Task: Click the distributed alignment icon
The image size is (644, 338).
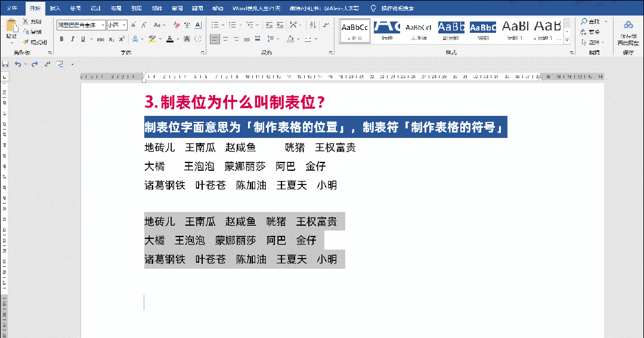Action: [258, 39]
